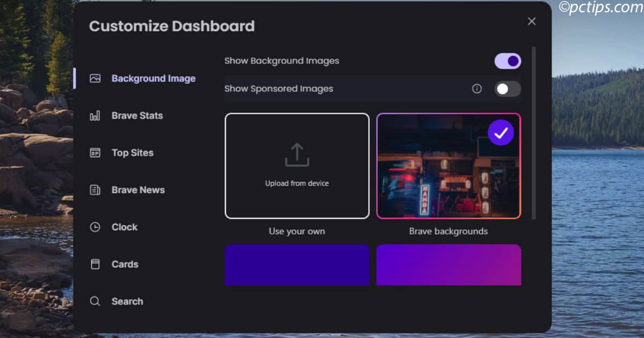Click the purple checkmark on Brave backgrounds
644x338 pixels.
tap(501, 132)
